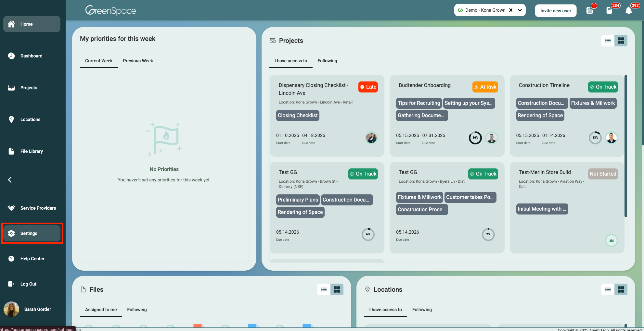Screen dimensions: 644x331
Task: Open documents icon with 284 badge
Action: pos(609,10)
